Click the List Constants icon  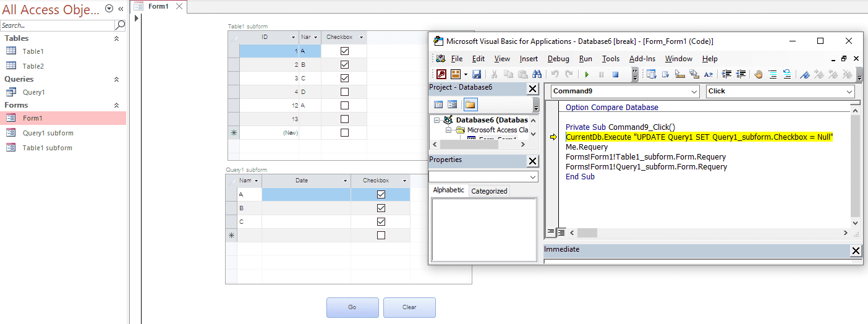[666, 74]
